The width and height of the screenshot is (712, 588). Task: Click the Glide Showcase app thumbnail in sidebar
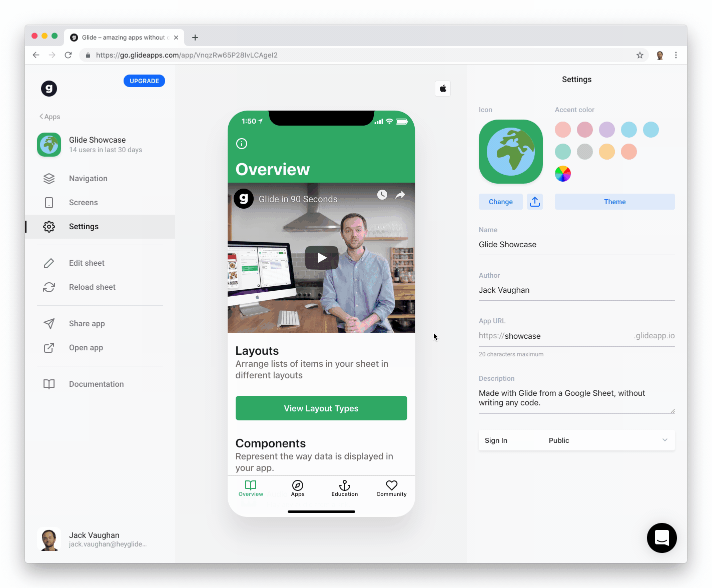coord(49,145)
